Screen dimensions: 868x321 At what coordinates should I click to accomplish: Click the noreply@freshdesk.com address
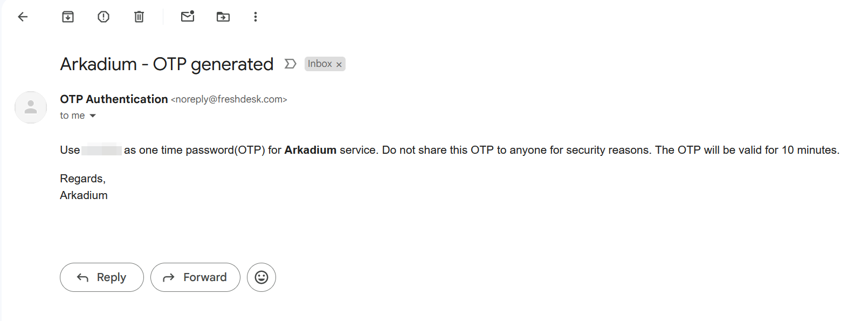click(229, 99)
